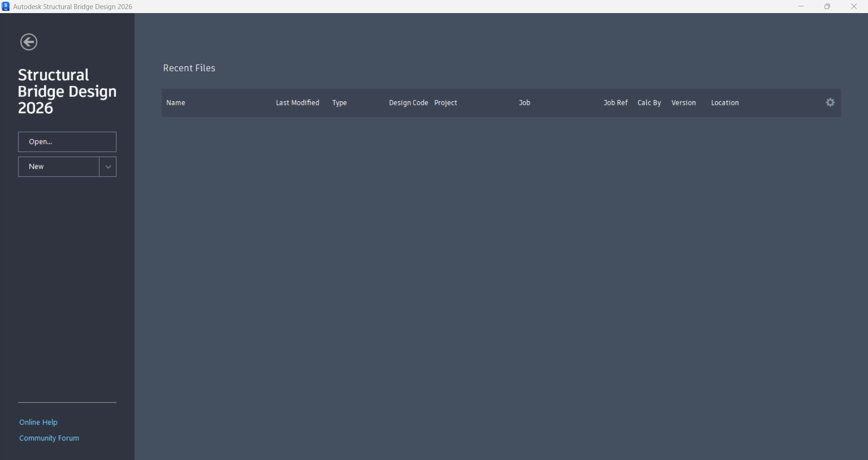Click the Job column header
The height and width of the screenshot is (460, 868).
[x=524, y=103]
